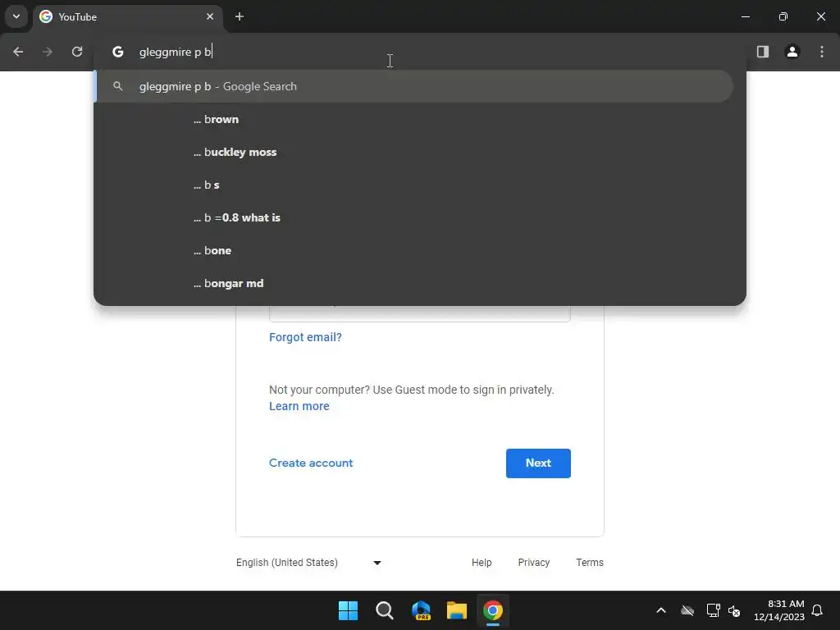Select the YouTube browser tab

129,16
